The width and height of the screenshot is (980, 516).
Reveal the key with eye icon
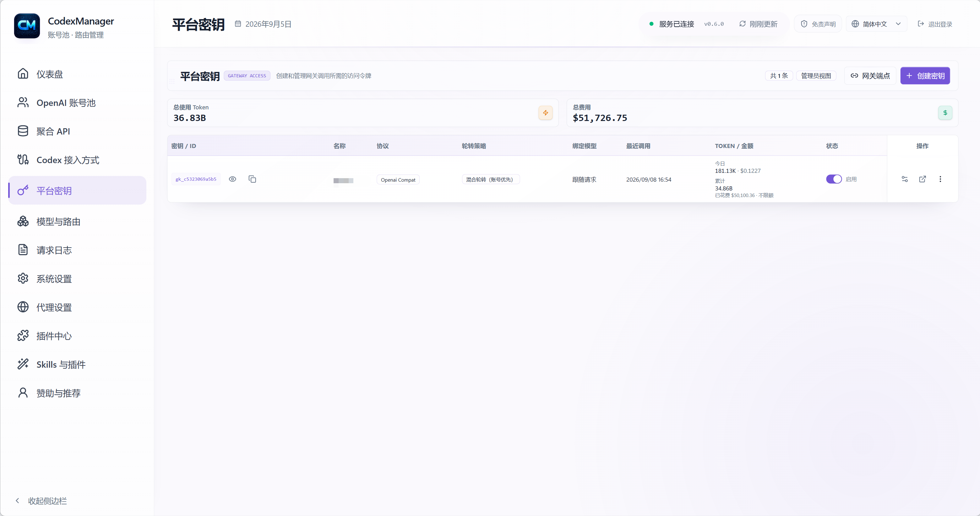tap(232, 179)
